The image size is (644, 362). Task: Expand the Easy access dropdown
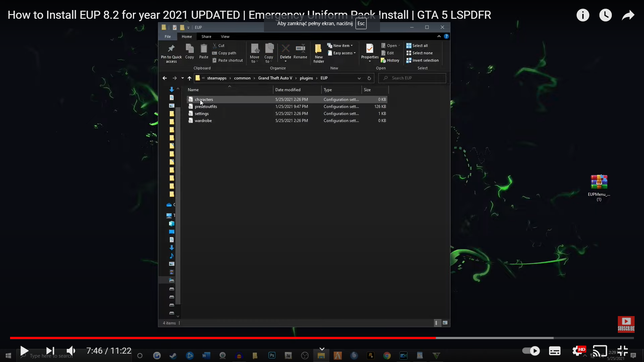[343, 53]
